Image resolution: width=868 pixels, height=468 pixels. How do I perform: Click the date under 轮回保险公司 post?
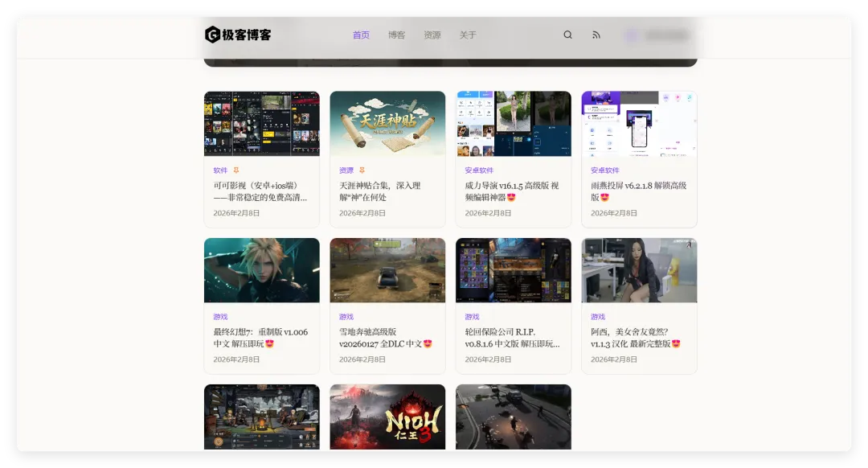click(488, 359)
